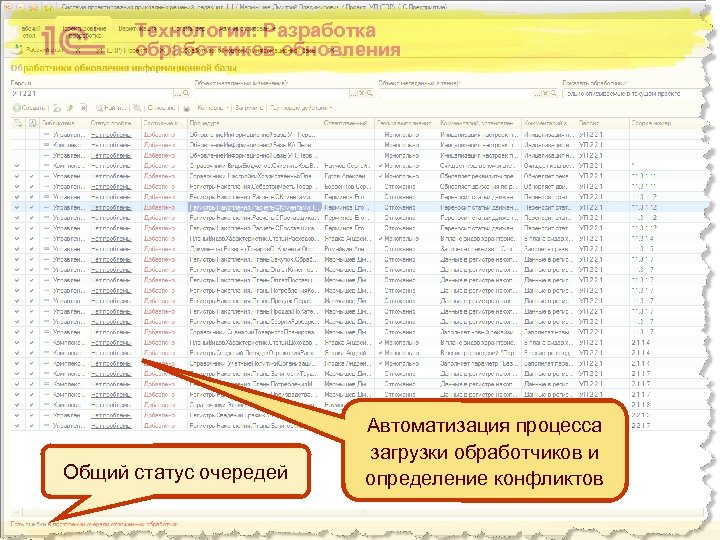Screen dimensions: 720x540
Task: Clear the Объект метаданных (изменение) field with X
Action: click(x=361, y=93)
